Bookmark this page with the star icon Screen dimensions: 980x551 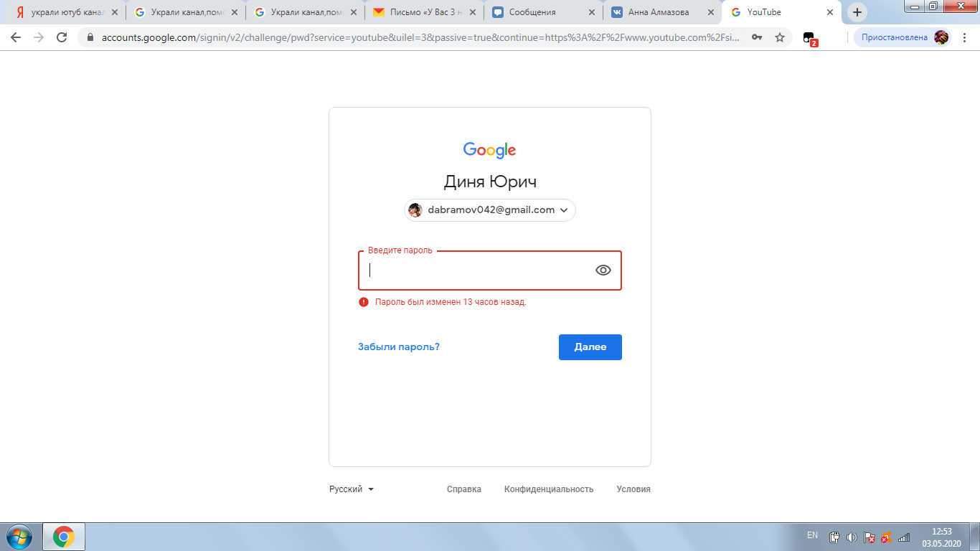[780, 37]
